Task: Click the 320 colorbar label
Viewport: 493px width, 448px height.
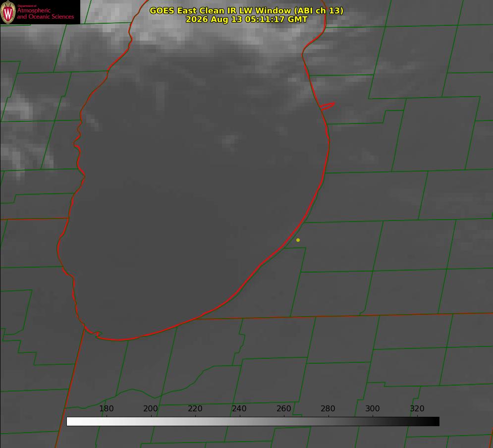Action: point(417,408)
